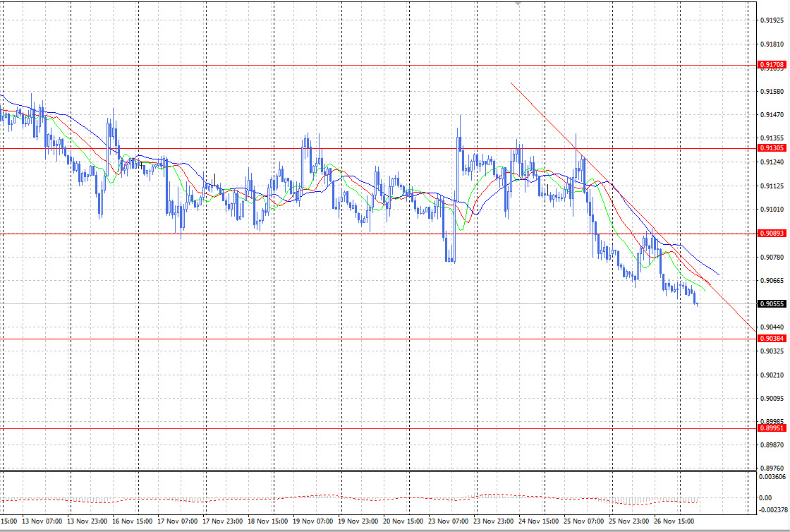Click the 25 Nov 23:00 time label

pos(628,521)
